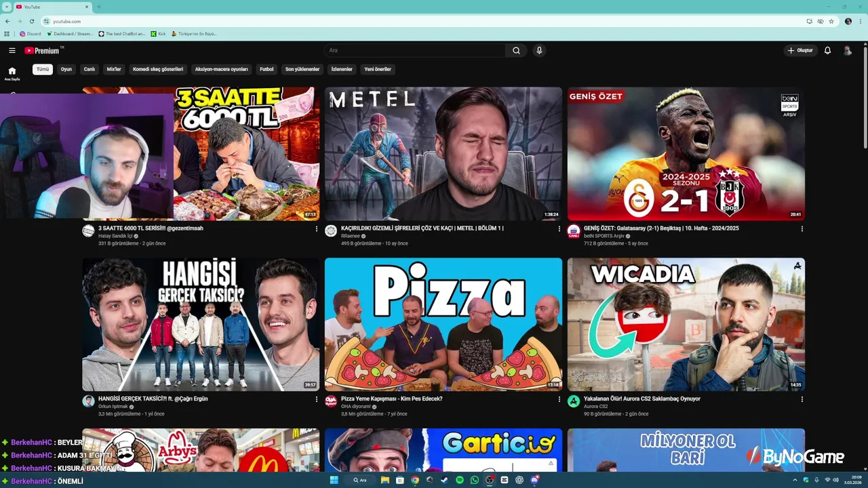Open the METEL video thumbnail
This screenshot has width=868, height=488.
coord(443,154)
